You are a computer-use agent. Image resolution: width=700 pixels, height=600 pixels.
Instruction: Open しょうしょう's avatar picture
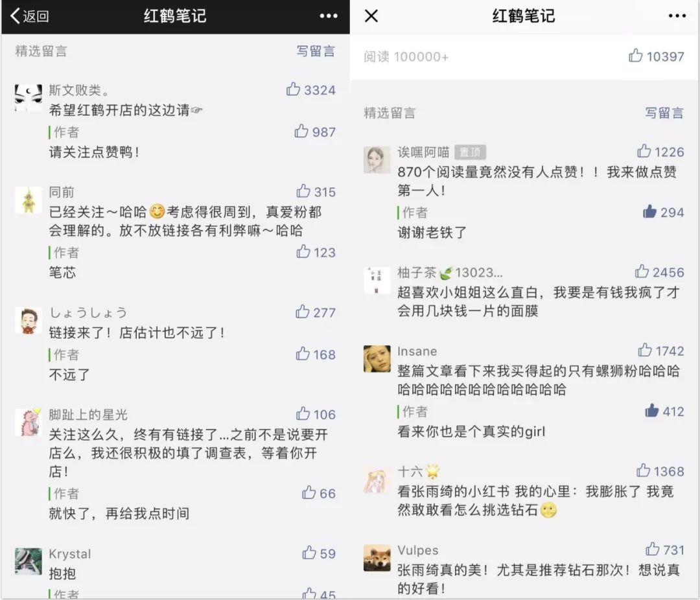(29, 321)
